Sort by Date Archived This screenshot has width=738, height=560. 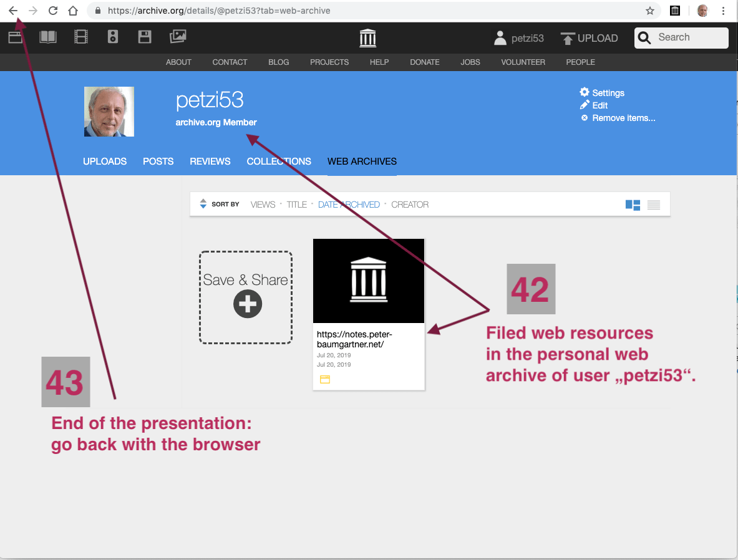tap(349, 205)
